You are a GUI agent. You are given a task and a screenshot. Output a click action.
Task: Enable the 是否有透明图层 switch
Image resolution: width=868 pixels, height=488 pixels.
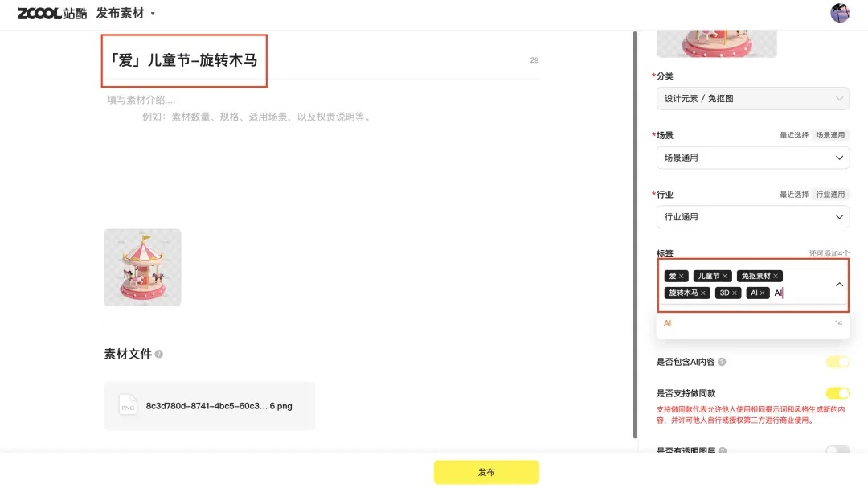pyautogui.click(x=837, y=453)
